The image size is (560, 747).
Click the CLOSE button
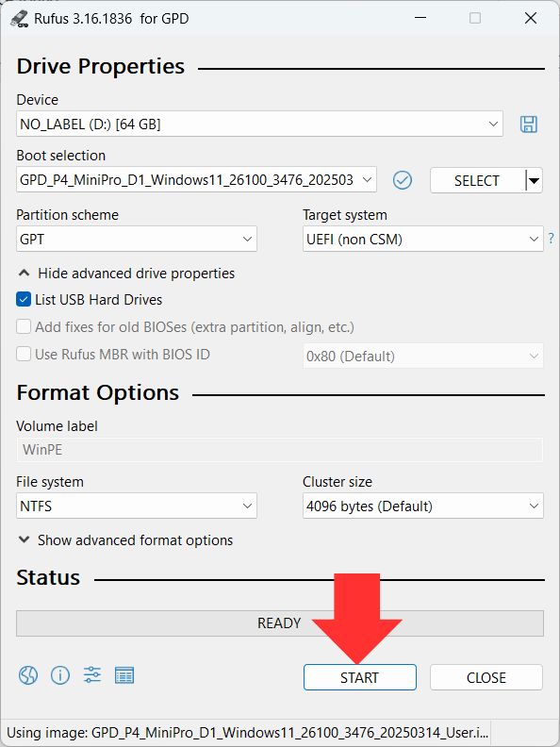pos(486,677)
